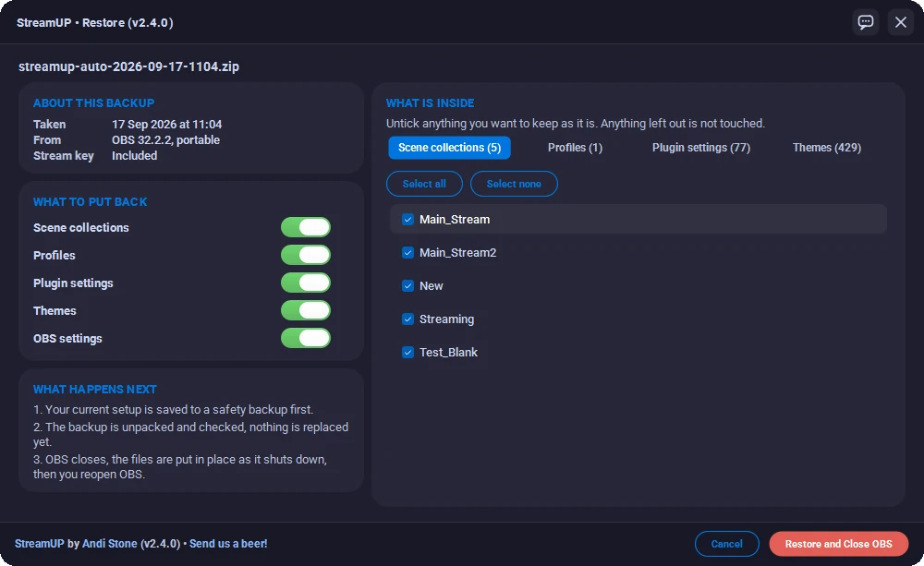Untick the New scene collection checkbox

407,286
